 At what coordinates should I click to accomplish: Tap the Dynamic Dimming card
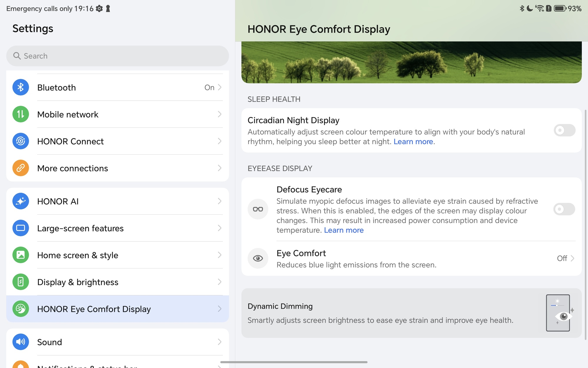pyautogui.click(x=411, y=313)
